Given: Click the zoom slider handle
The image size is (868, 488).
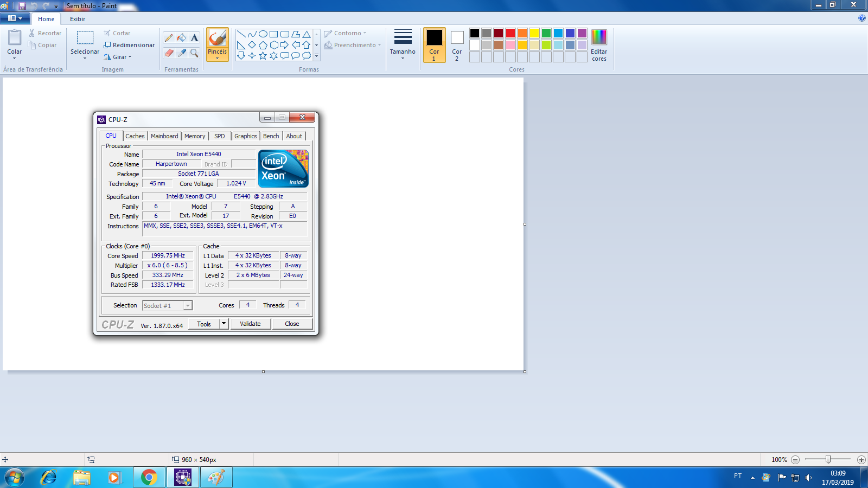Looking at the screenshot, I should click(828, 459).
